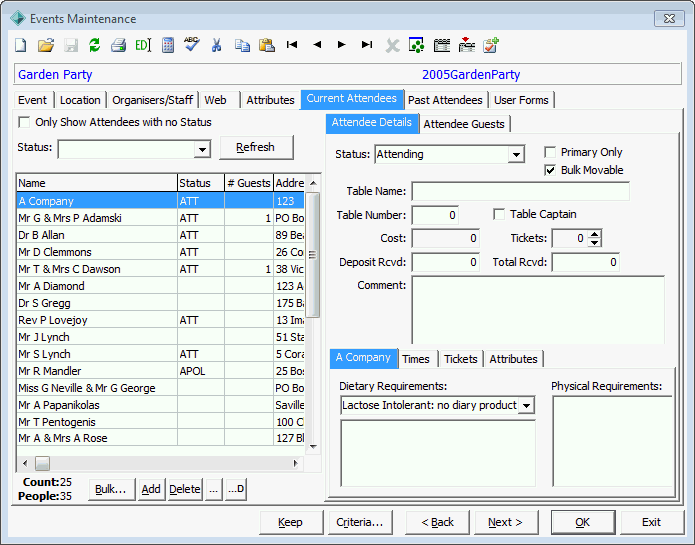
Task: Click the Refresh button
Action: click(x=255, y=147)
